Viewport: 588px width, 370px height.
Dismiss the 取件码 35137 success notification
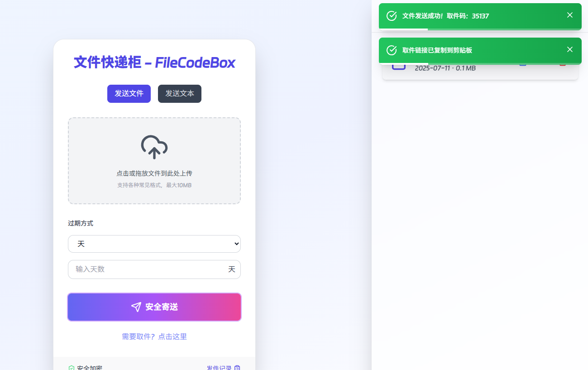click(570, 15)
